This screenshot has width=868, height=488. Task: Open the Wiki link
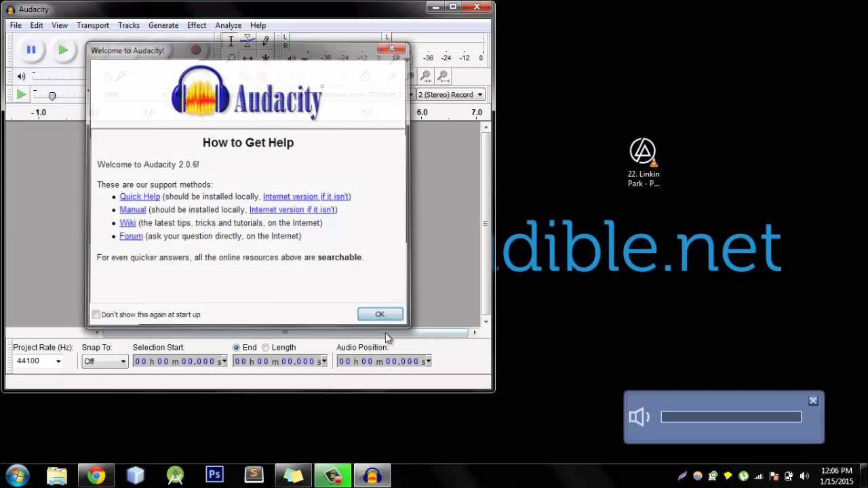127,223
